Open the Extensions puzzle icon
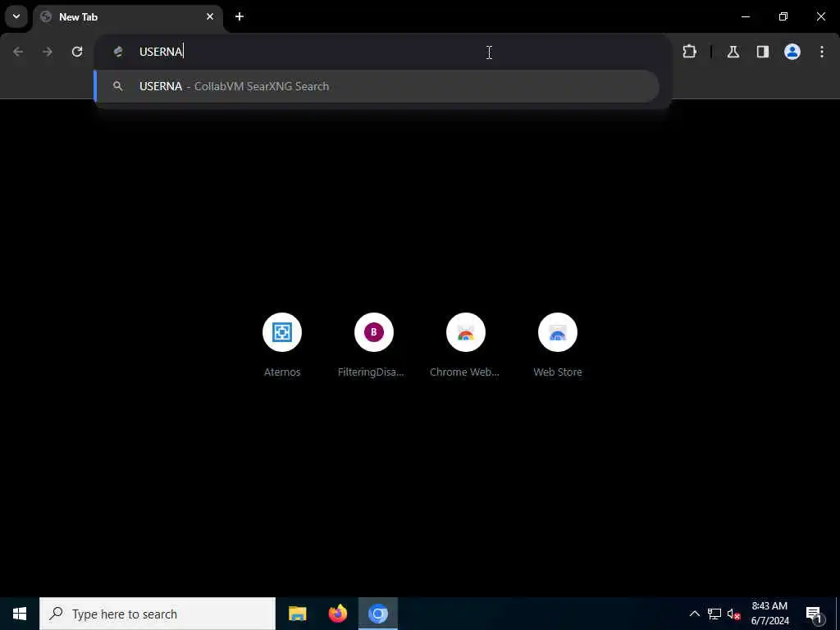 pyautogui.click(x=689, y=52)
